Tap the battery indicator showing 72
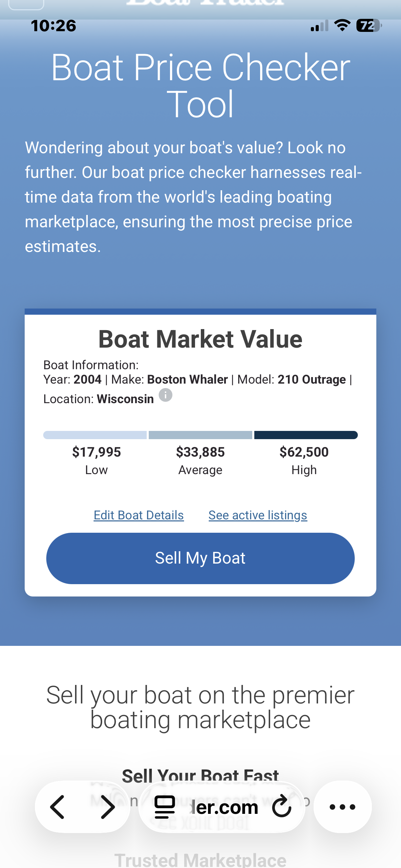Viewport: 401px width, 868px height. [369, 25]
